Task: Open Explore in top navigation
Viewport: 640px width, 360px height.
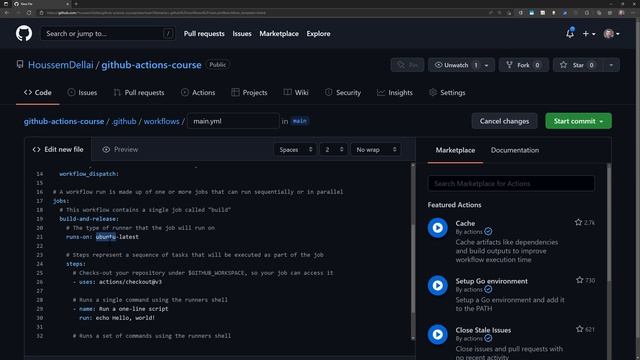Action: click(x=318, y=33)
